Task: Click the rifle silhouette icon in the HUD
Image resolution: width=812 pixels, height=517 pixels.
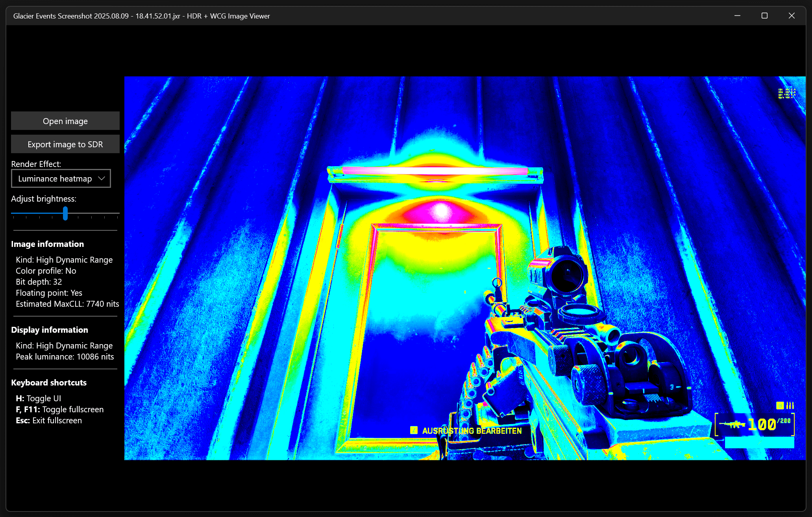Action: (732, 424)
